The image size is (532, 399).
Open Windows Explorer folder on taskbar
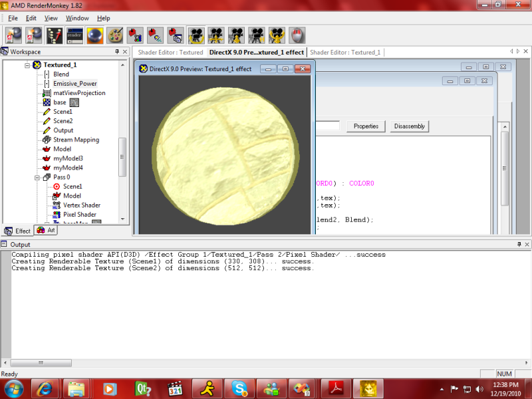(76, 389)
